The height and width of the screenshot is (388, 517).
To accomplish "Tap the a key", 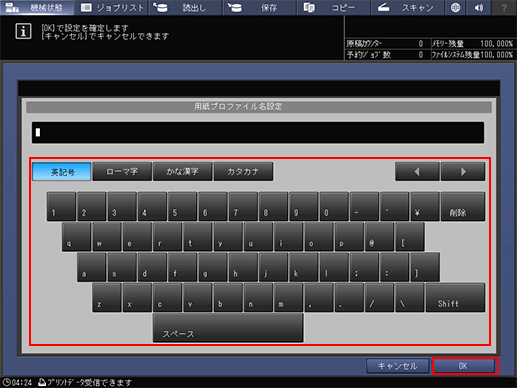I will point(92,267).
